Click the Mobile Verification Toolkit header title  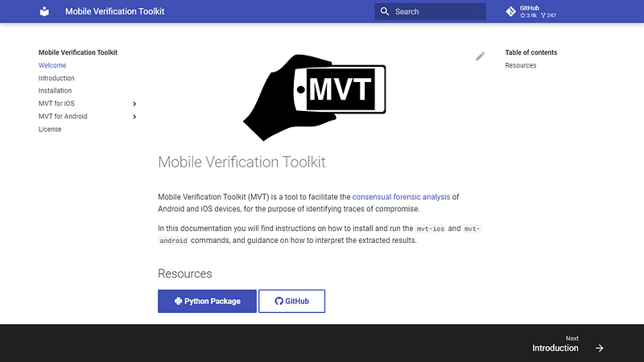(x=114, y=11)
